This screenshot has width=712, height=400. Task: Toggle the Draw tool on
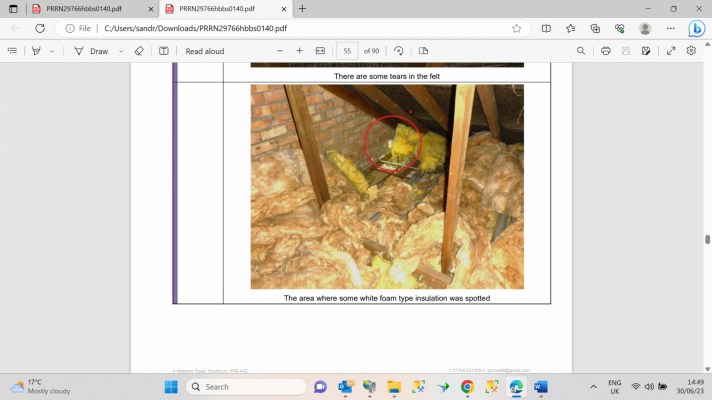click(x=91, y=51)
